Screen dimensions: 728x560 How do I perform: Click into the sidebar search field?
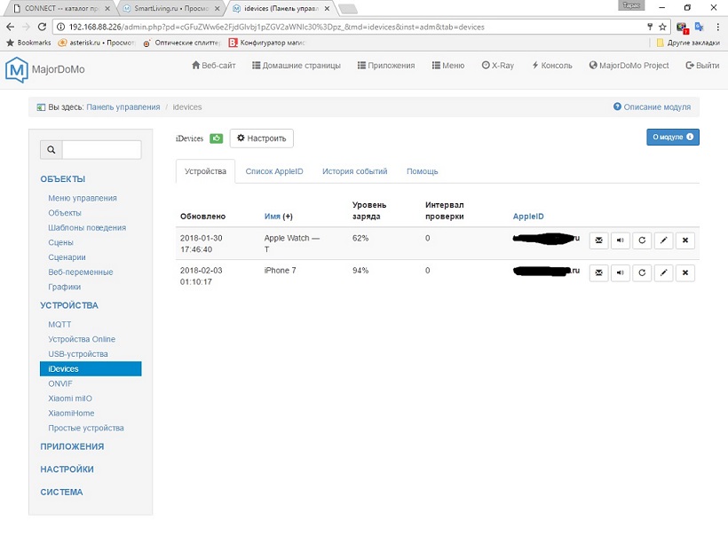[102, 150]
